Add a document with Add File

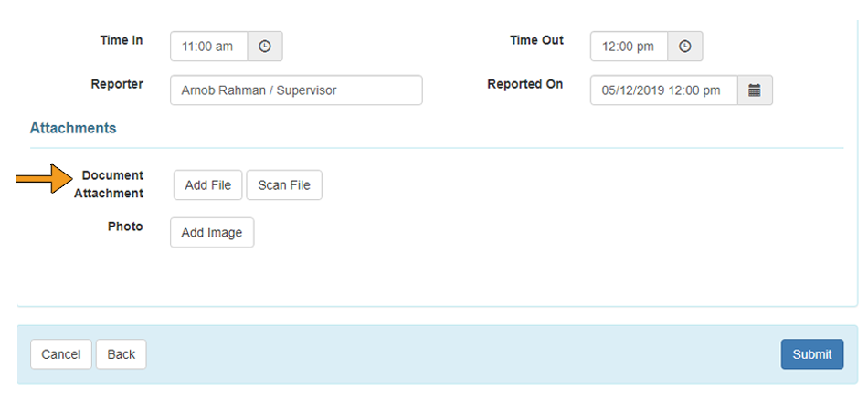[207, 184]
